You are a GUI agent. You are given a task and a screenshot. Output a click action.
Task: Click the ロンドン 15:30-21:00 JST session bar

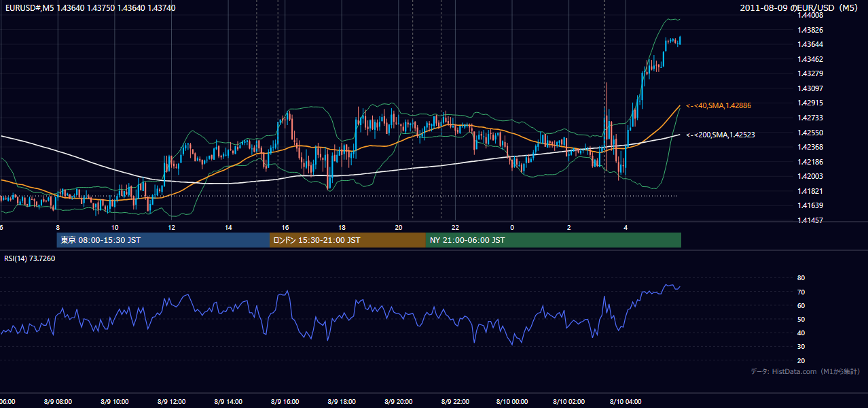point(348,240)
